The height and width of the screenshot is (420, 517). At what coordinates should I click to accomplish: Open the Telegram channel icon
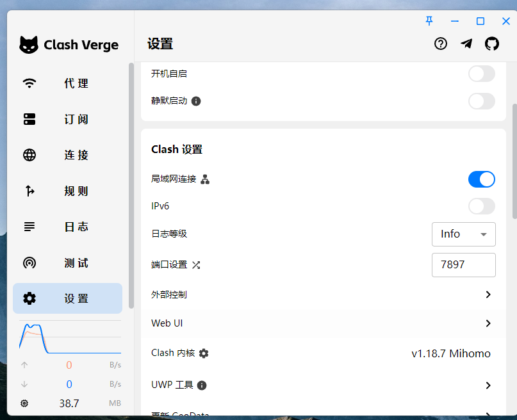coord(466,44)
